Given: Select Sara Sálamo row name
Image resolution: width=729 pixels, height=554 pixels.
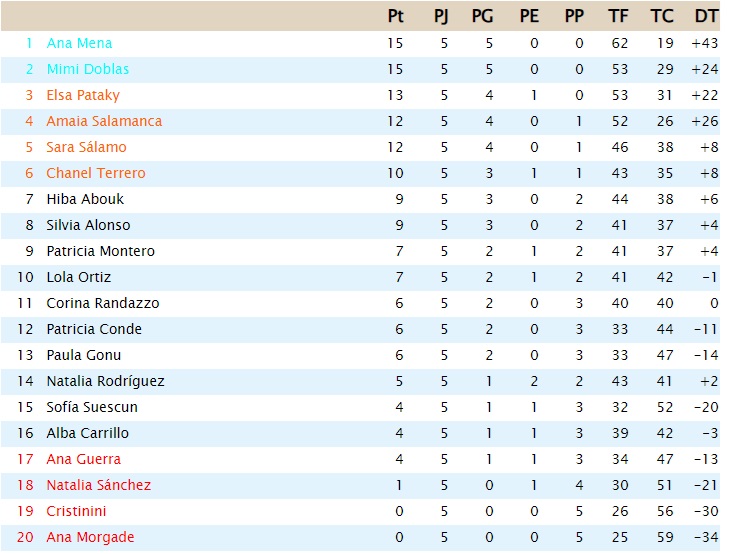Looking at the screenshot, I should click(x=86, y=147).
